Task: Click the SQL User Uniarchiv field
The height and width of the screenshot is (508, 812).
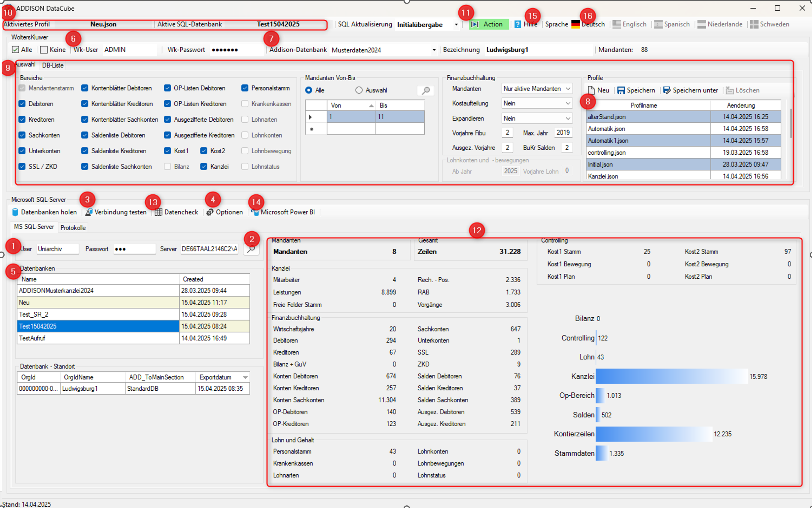Action: click(x=58, y=249)
